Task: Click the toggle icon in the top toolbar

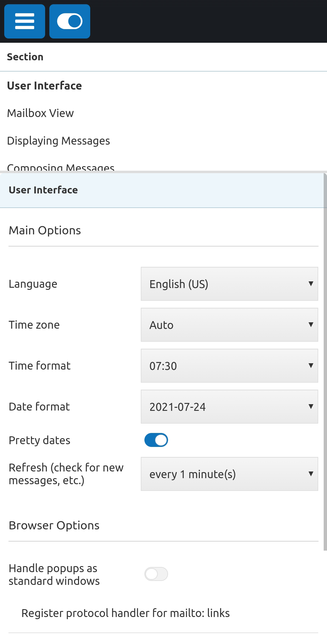Action: coord(70,21)
